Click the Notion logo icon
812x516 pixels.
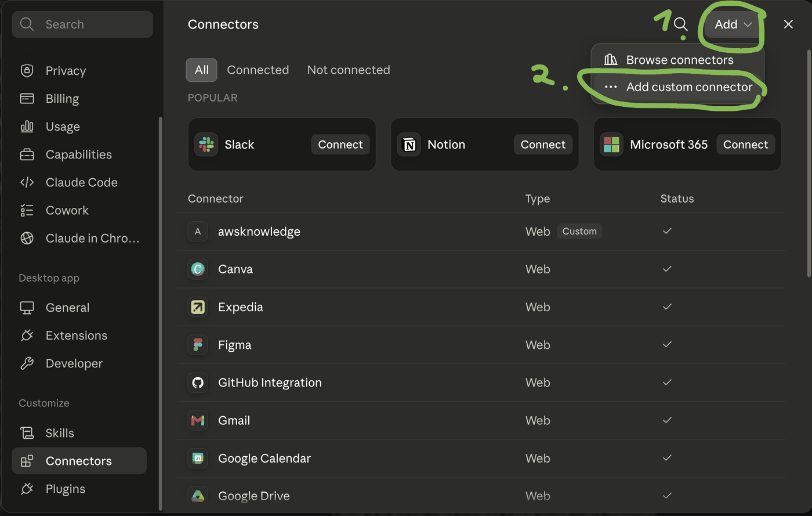[x=409, y=145]
